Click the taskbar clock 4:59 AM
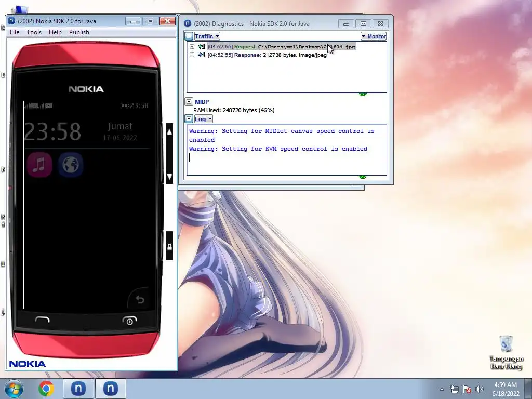The image size is (532, 399). pos(506,389)
